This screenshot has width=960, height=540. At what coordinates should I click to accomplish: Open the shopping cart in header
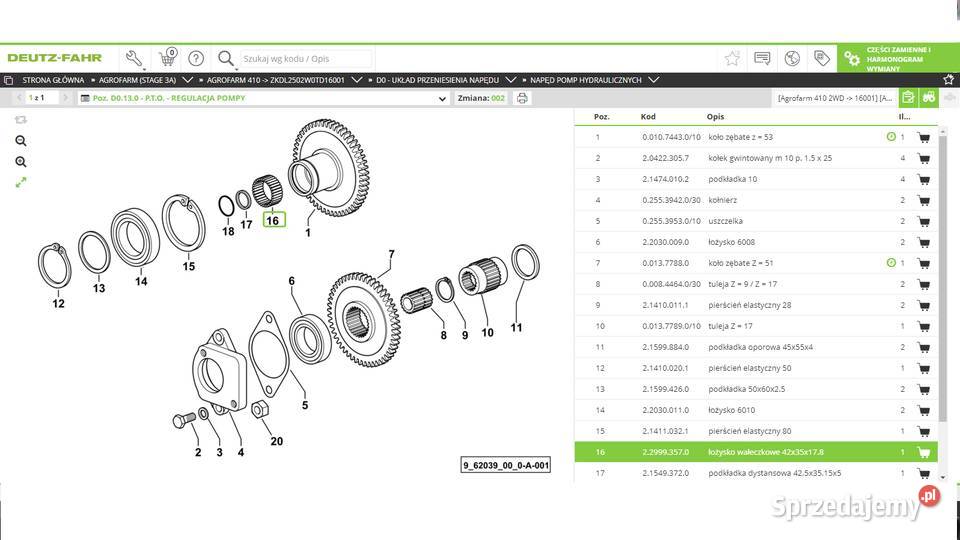pyautogui.click(x=167, y=58)
